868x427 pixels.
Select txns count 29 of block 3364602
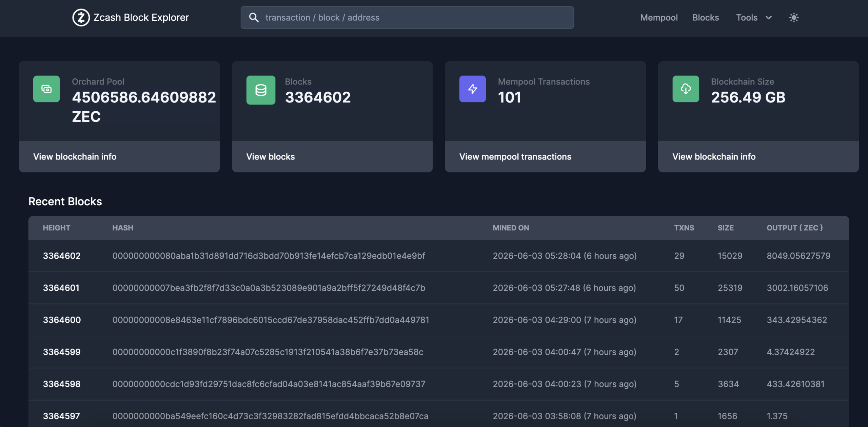(679, 256)
